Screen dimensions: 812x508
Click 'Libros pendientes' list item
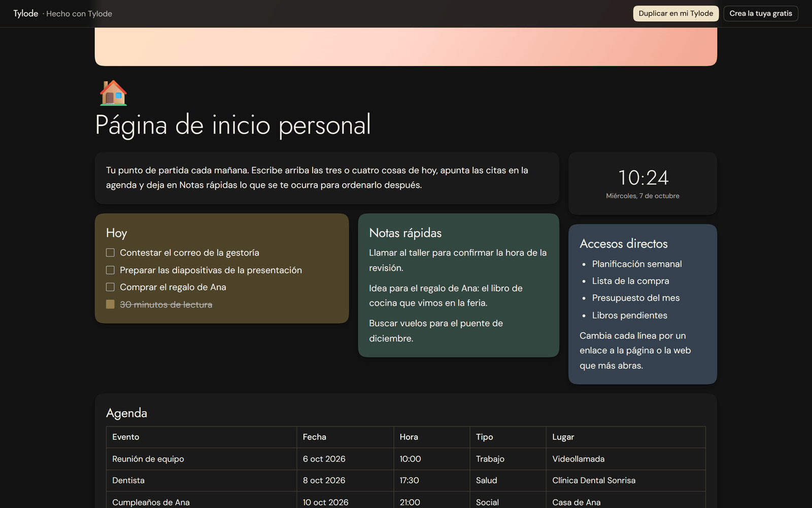(x=629, y=315)
